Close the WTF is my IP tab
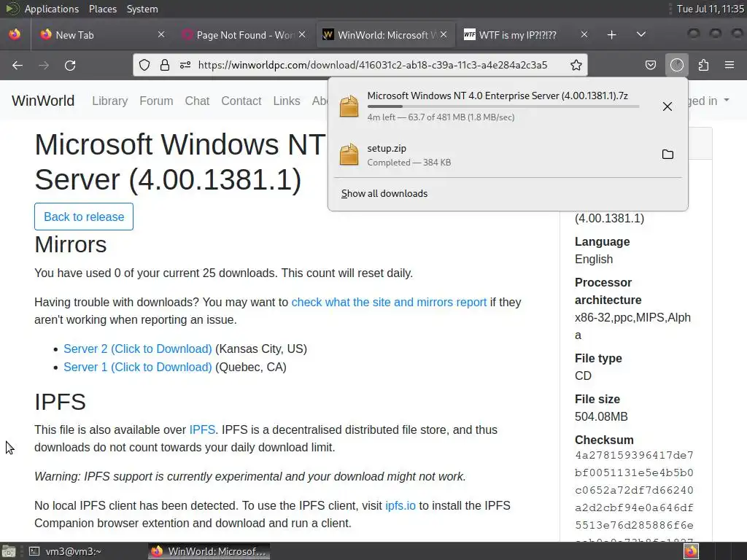This screenshot has width=747, height=560. click(584, 35)
